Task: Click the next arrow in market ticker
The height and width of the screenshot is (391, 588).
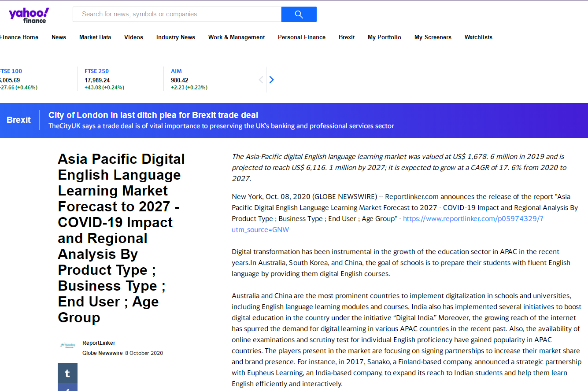Action: coord(272,80)
